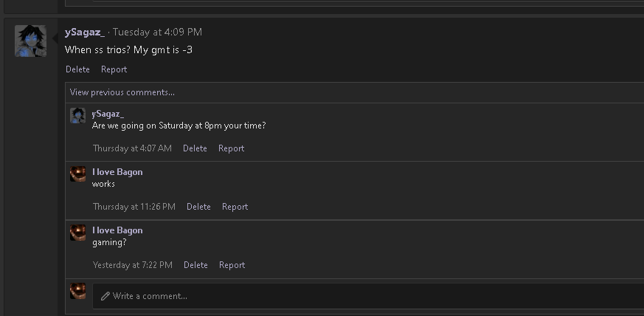The image size is (644, 316).
Task: Report the Thursday 4:07 AM comment
Action: 231,148
